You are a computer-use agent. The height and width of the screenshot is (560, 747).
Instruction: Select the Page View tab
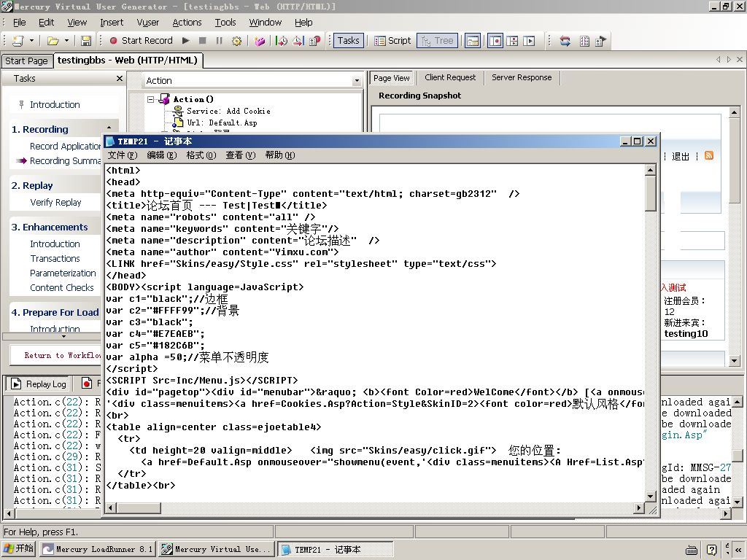coord(391,78)
